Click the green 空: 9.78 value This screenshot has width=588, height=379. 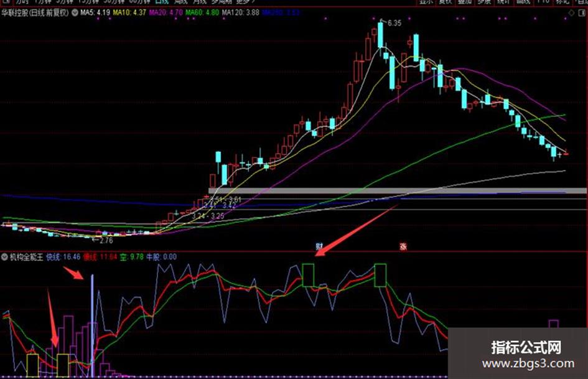(x=132, y=257)
